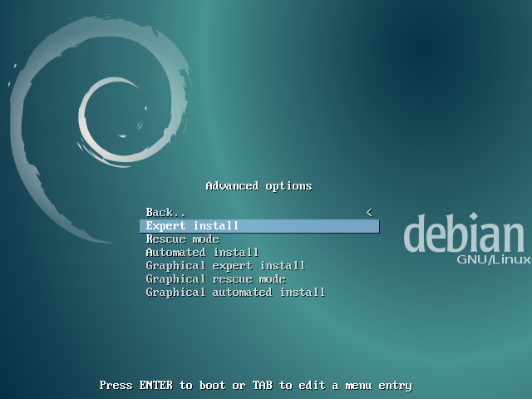Click the Advanced options title
The height and width of the screenshot is (399, 532).
pyautogui.click(x=259, y=186)
